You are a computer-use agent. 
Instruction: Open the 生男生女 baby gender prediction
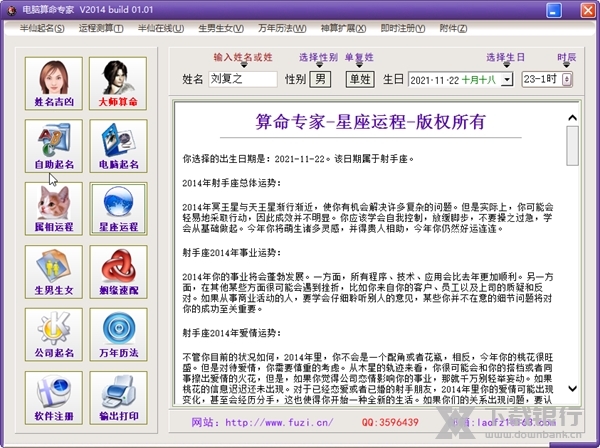click(x=54, y=272)
